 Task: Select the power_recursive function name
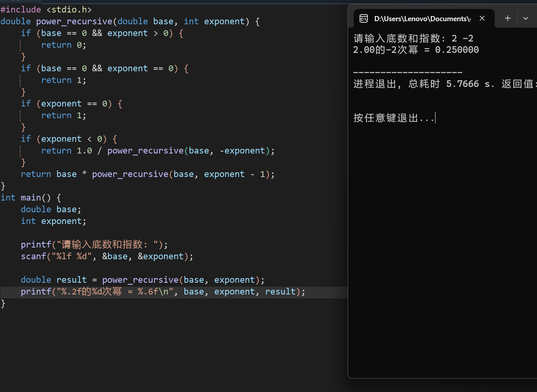[74, 21]
